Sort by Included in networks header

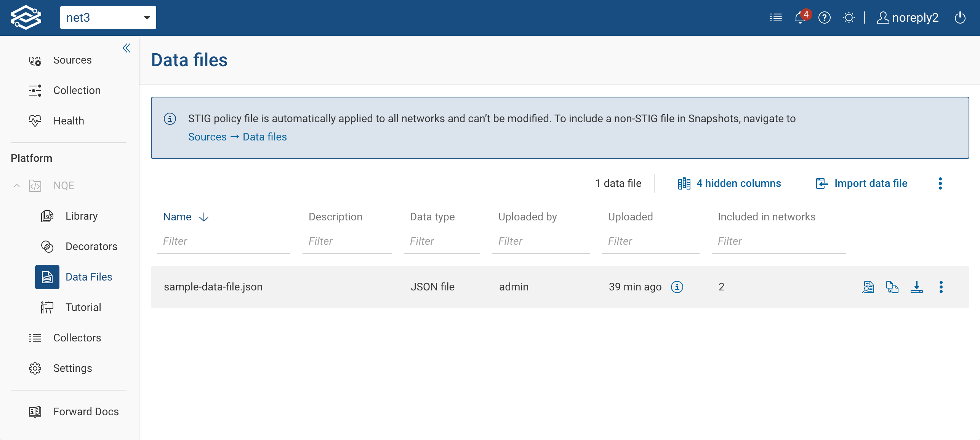pos(766,217)
